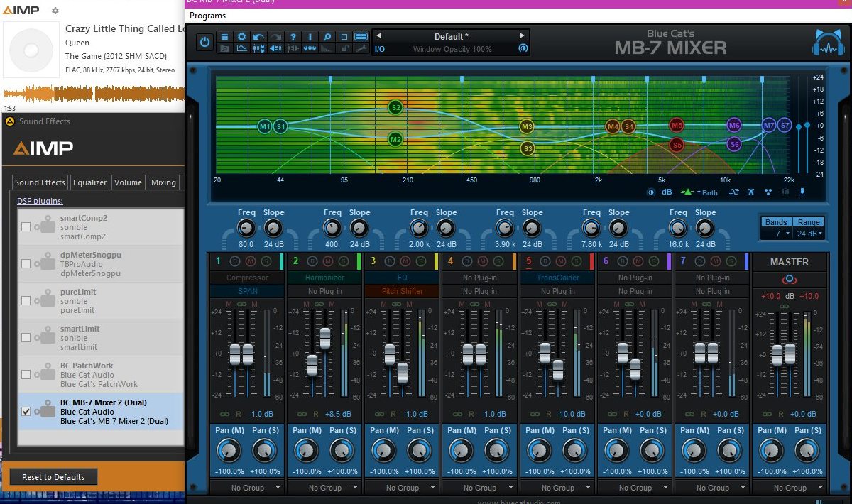Select previous preset arrow
The height and width of the screenshot is (504, 852).
point(379,36)
